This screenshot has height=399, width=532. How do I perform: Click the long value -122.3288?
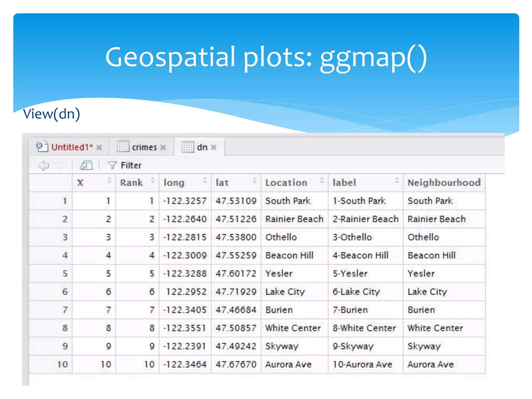(185, 274)
